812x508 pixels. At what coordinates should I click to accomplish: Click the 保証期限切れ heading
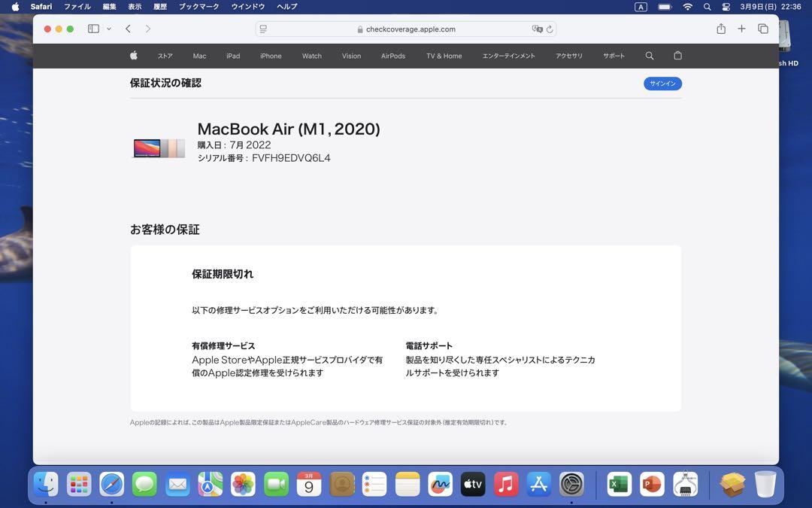click(x=223, y=274)
